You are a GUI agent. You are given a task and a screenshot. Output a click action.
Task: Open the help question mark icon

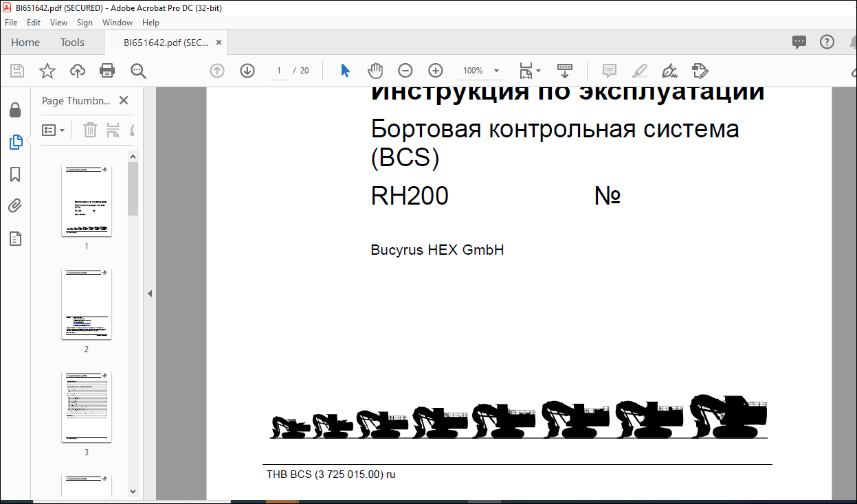tap(827, 43)
